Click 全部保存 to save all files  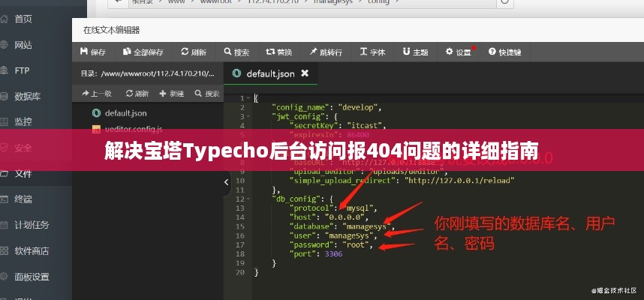coord(143,52)
